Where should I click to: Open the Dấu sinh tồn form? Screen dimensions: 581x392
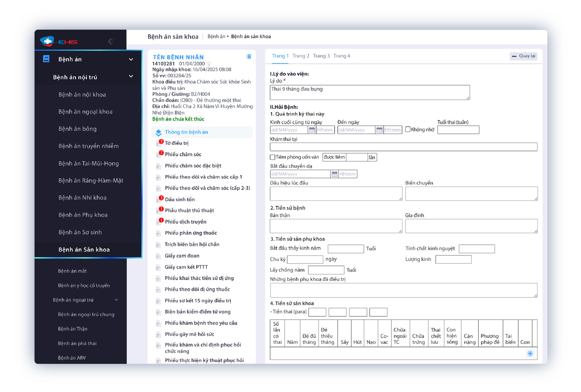(180, 199)
